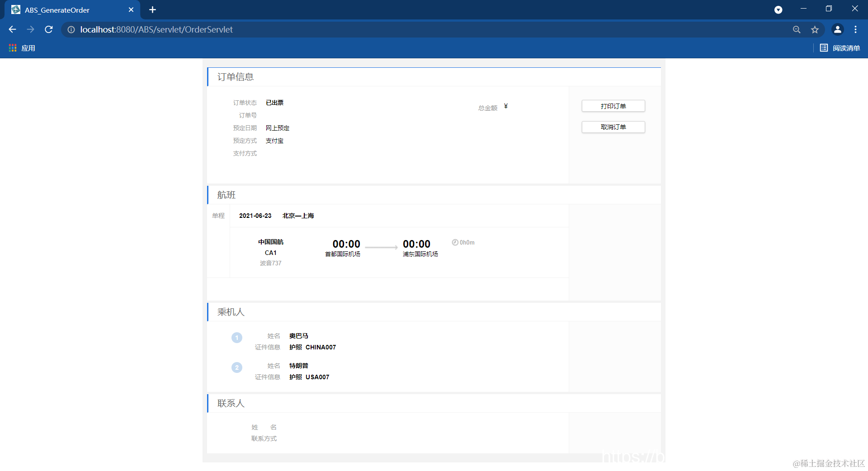Open the Chrome profile avatar menu

[x=837, y=29]
